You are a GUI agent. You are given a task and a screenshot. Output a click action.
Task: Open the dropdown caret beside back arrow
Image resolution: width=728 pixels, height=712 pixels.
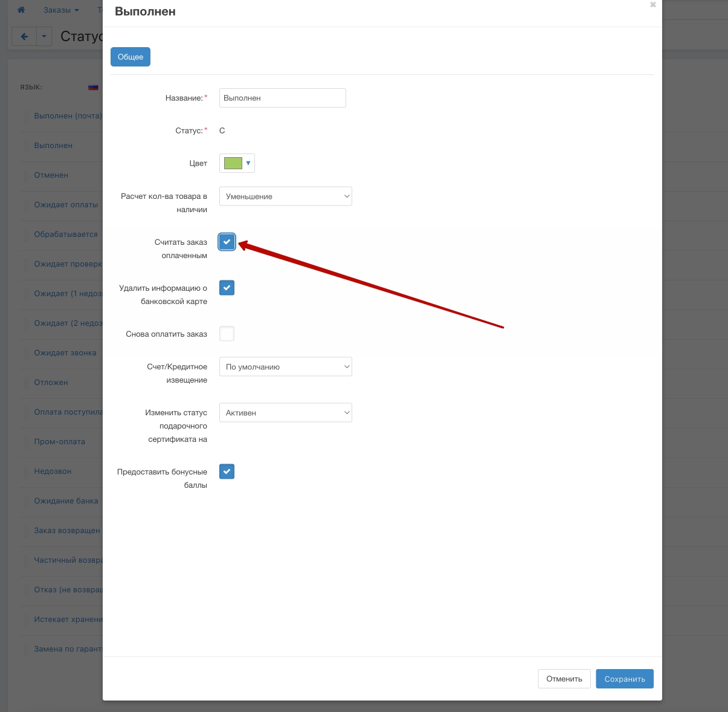click(x=44, y=37)
